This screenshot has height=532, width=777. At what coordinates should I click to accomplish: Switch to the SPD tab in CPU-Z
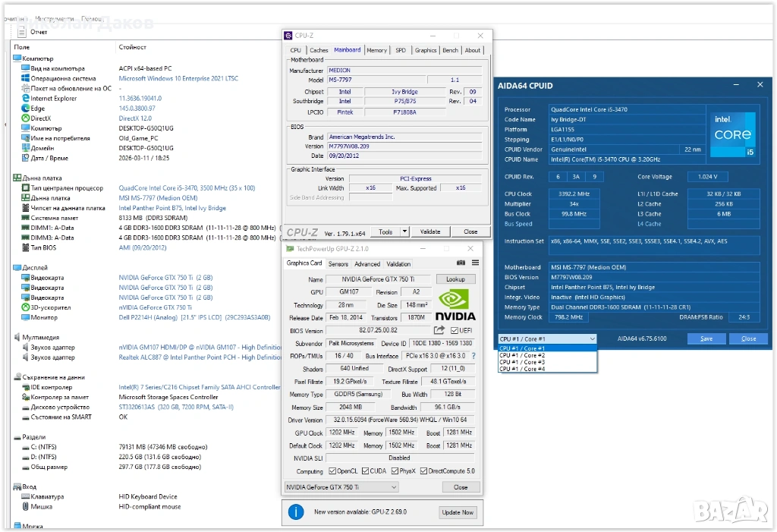tap(400, 50)
